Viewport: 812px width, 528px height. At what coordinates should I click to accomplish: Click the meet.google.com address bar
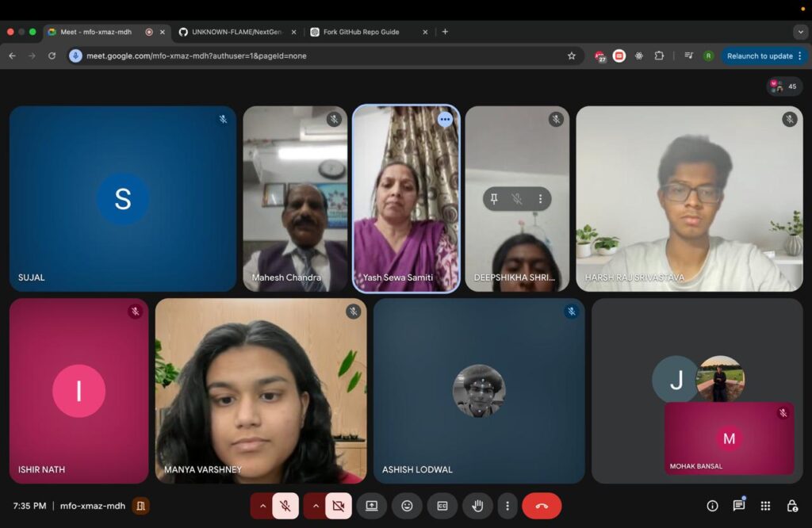[x=317, y=55]
